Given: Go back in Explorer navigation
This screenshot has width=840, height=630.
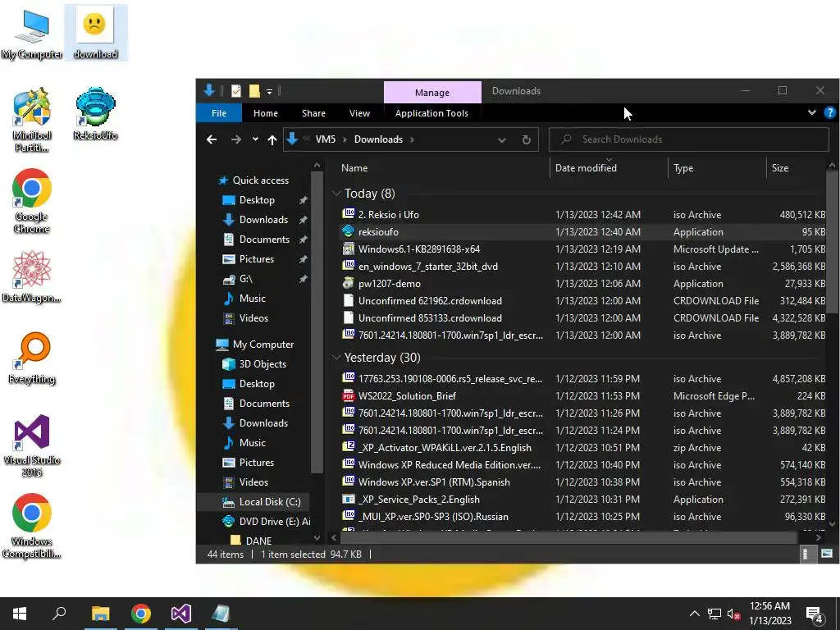Looking at the screenshot, I should click(212, 139).
